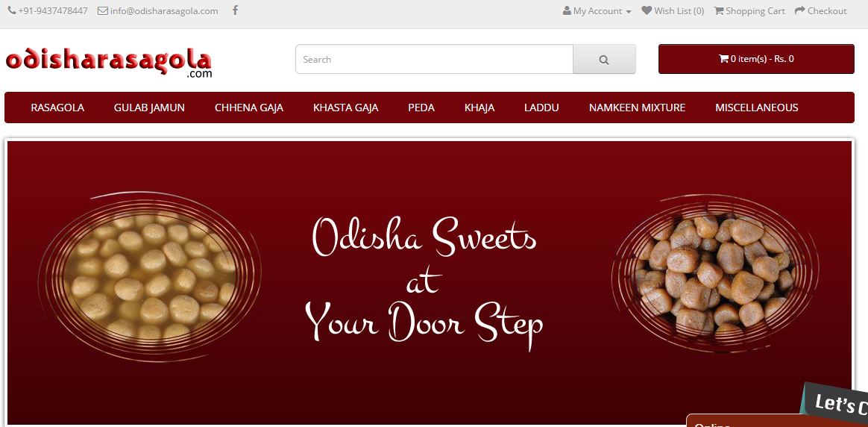The height and width of the screenshot is (427, 868).
Task: Open the RASAGOLA menu category
Action: (x=57, y=107)
